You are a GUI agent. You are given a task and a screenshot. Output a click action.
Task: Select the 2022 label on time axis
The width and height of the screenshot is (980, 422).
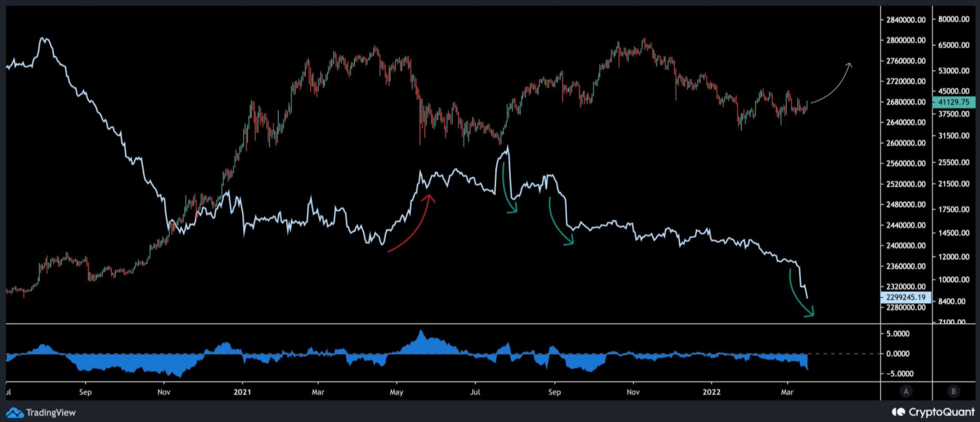click(x=711, y=392)
